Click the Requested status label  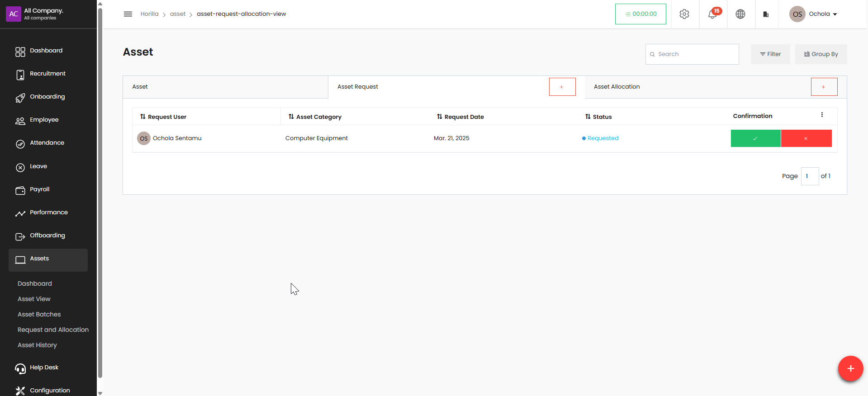[602, 138]
